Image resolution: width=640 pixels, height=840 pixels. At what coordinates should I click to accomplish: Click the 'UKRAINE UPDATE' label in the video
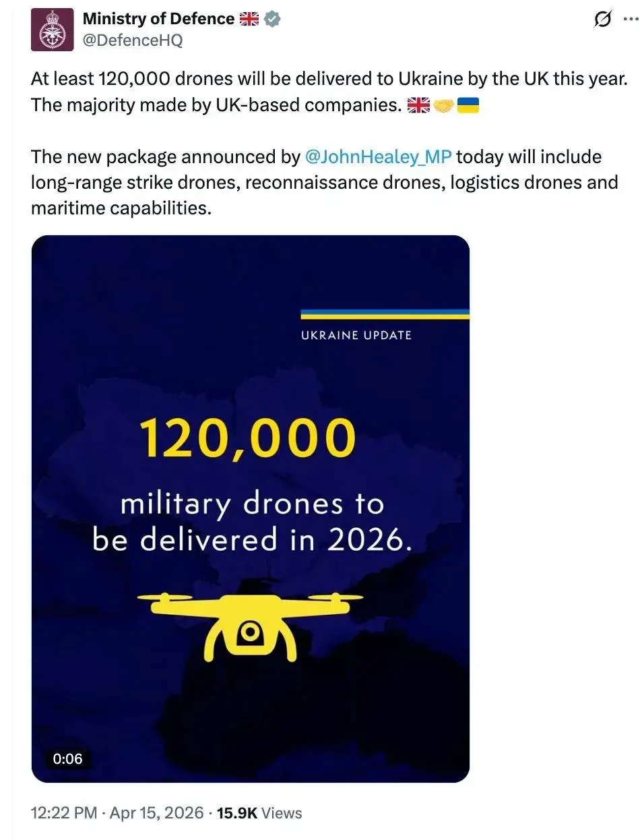[x=356, y=335]
